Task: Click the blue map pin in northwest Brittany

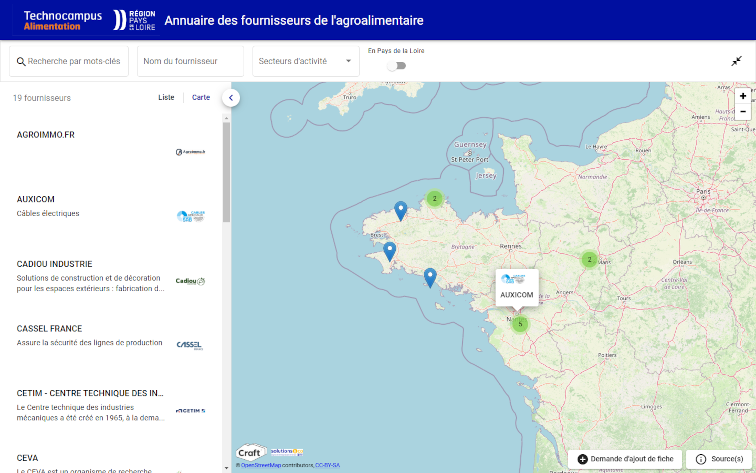Action: pyautogui.click(x=401, y=211)
